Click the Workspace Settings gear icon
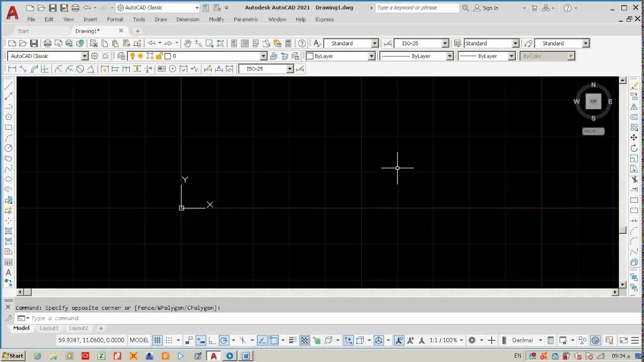The width and height of the screenshot is (644, 362). tap(94, 56)
